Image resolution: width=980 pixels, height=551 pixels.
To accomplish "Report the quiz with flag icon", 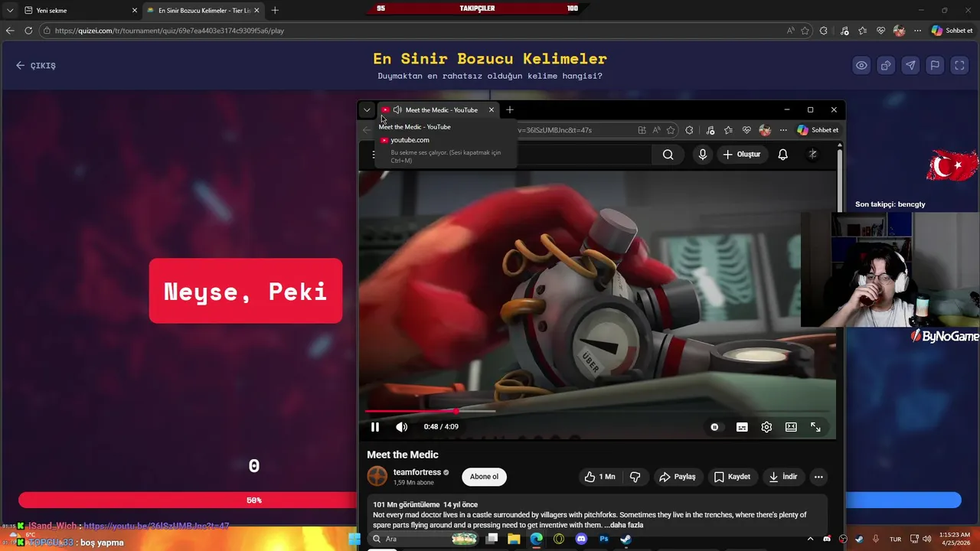I will 935,66.
